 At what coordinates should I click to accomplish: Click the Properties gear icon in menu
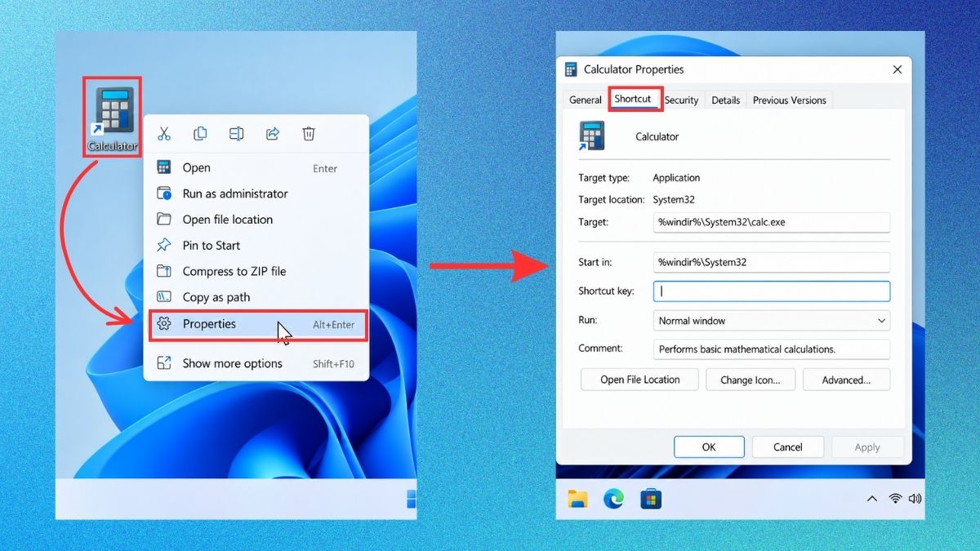[x=164, y=324]
